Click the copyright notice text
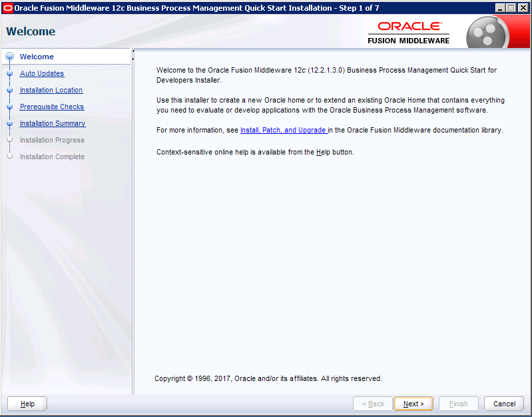This screenshot has width=532, height=417. click(268, 378)
